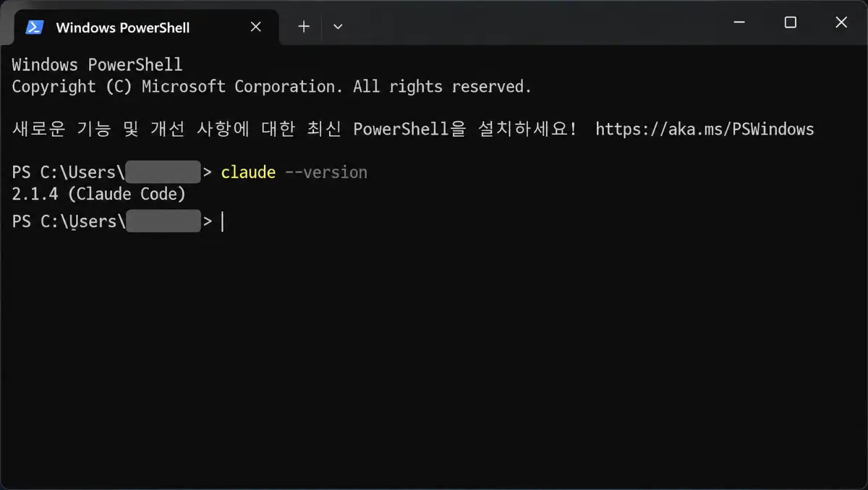The image size is (868, 490).
Task: Minimize the terminal window
Action: coord(739,22)
